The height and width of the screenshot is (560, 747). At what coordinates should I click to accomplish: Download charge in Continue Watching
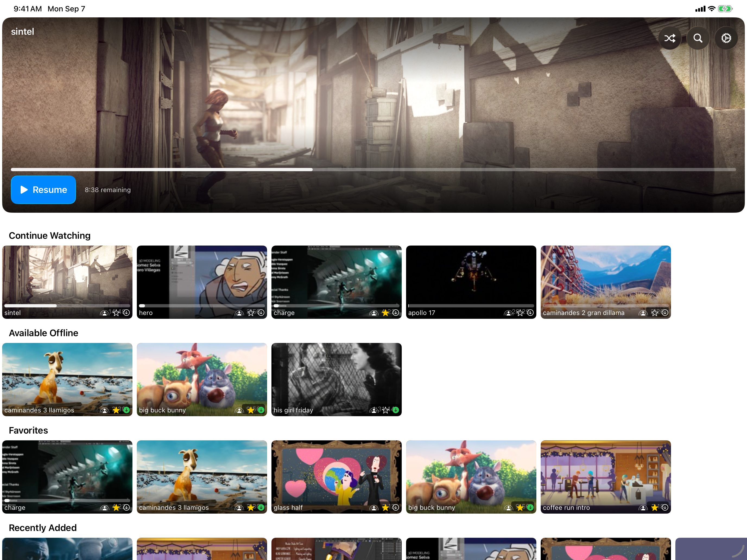(x=395, y=313)
